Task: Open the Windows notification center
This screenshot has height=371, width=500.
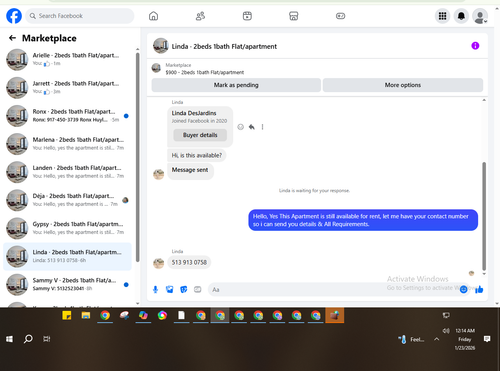Action: (487, 339)
